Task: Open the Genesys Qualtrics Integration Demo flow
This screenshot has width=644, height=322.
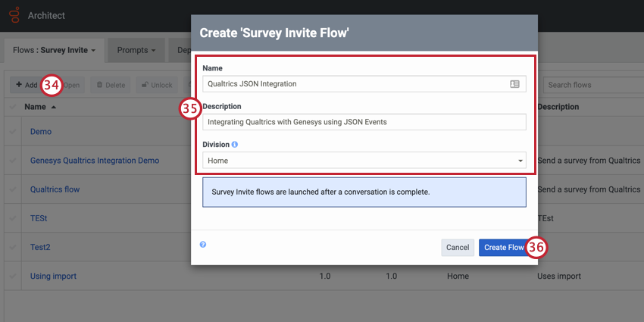Action: pos(95,161)
